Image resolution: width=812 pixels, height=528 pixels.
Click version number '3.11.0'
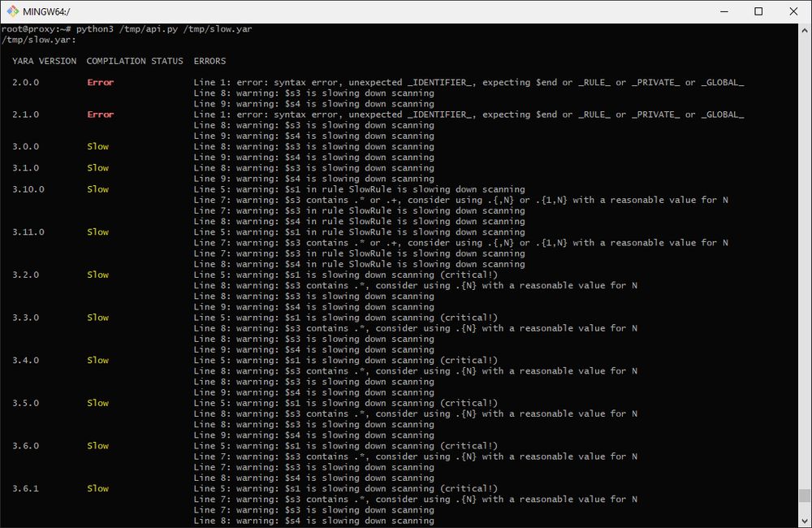(28, 232)
